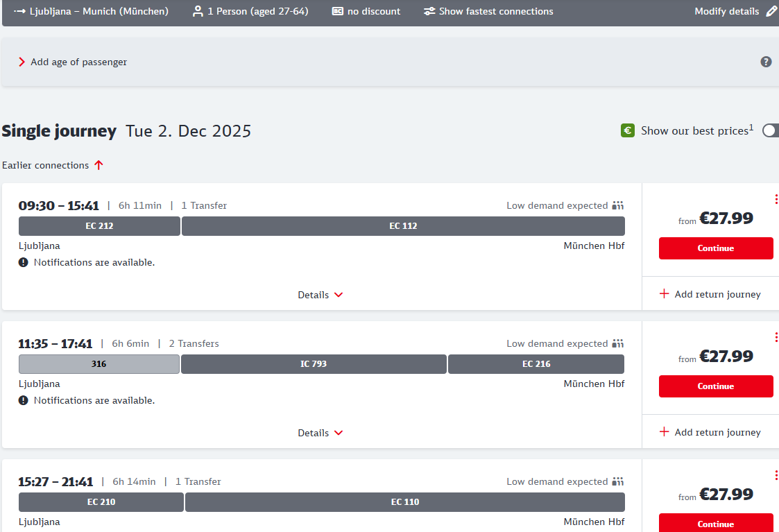Select the EC 112 train segment
This screenshot has width=779, height=532.
tap(404, 226)
